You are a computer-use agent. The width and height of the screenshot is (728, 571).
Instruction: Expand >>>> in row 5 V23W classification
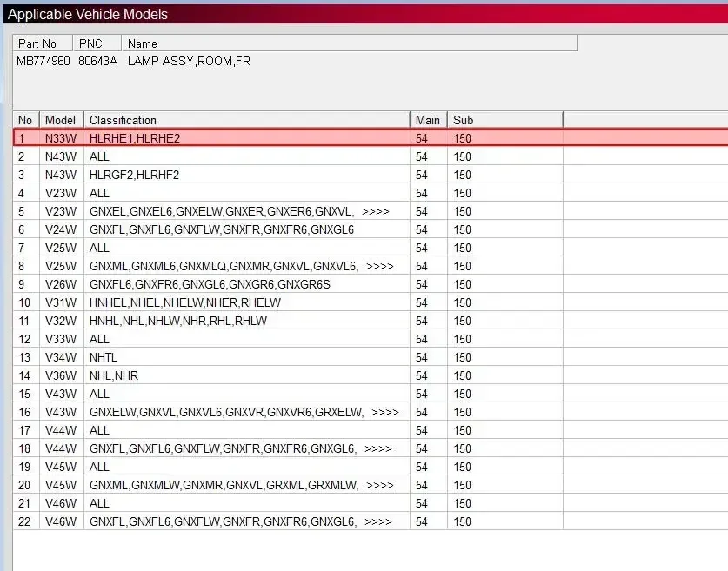pyautogui.click(x=375, y=211)
